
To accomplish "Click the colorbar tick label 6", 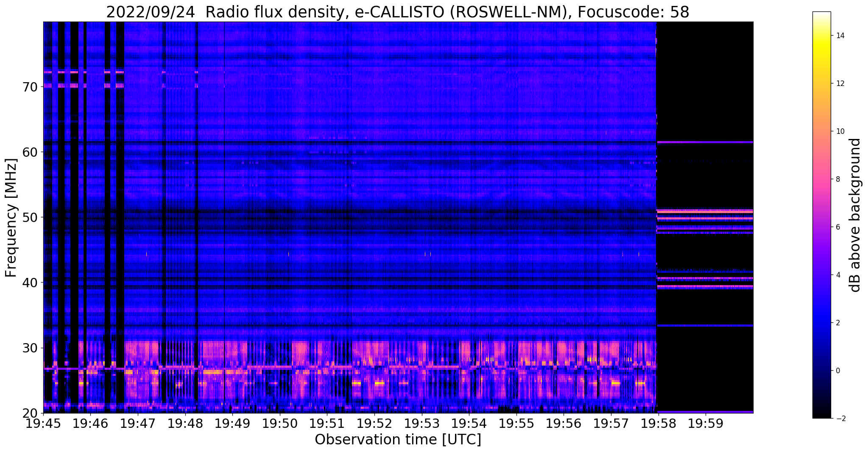I will pos(838,227).
